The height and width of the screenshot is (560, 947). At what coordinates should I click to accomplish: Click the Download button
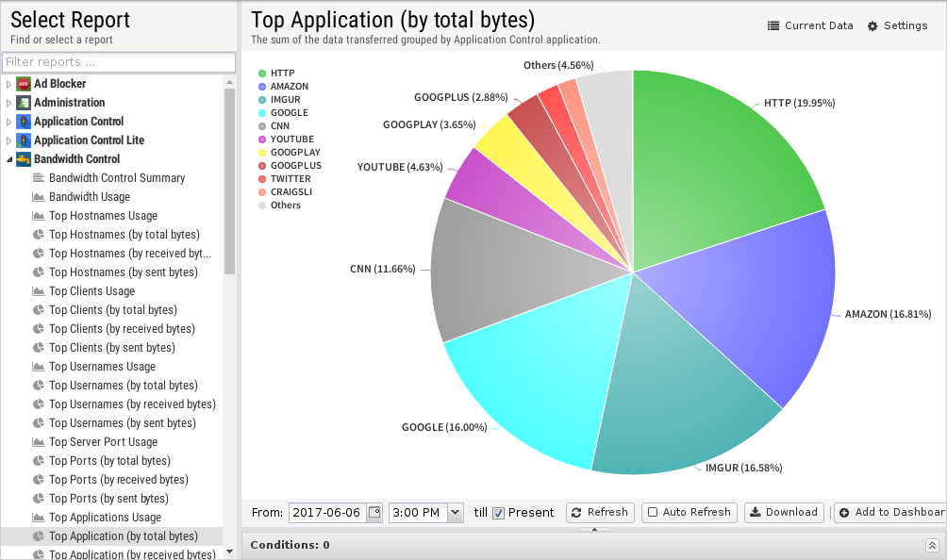[x=784, y=512]
